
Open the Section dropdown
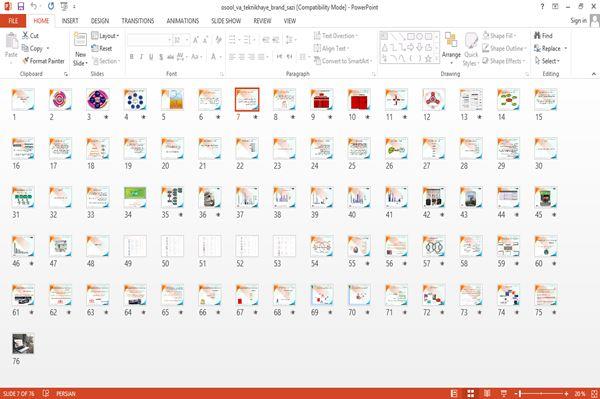[106, 61]
